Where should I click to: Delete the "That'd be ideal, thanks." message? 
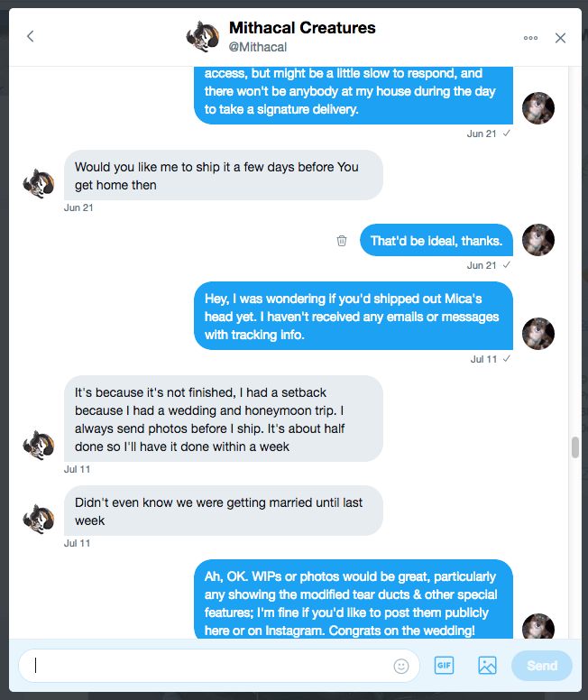click(x=342, y=241)
